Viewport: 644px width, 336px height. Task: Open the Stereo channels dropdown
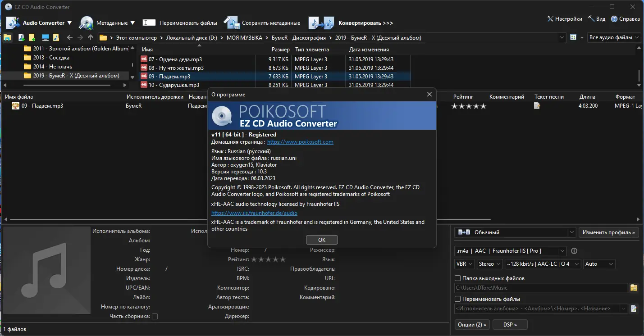[489, 264]
